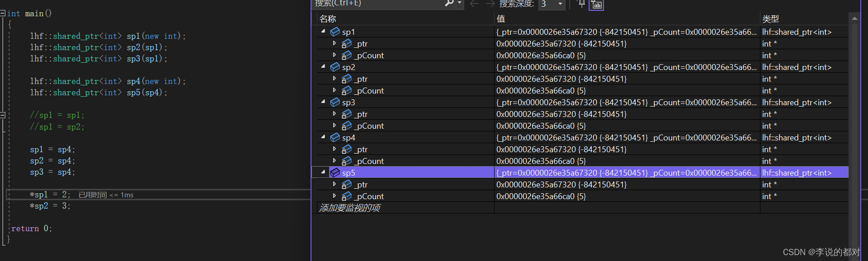
Task: Click the previous search result arrow
Action: [x=474, y=4]
